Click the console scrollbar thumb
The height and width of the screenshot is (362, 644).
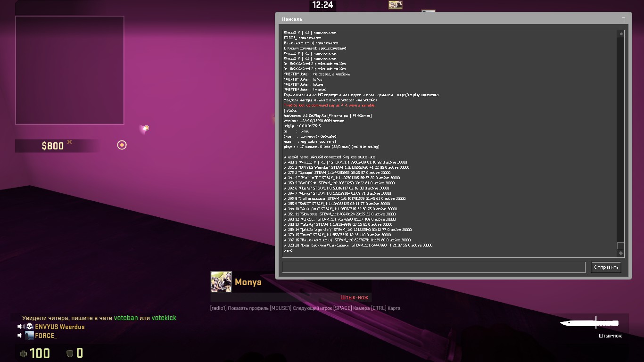621,246
